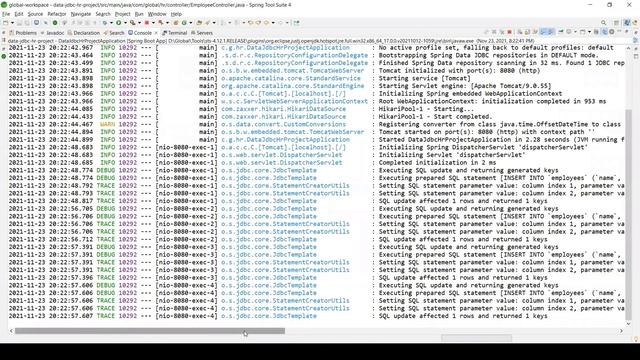Click the Remove All Terminated Launches icon

click(502, 32)
